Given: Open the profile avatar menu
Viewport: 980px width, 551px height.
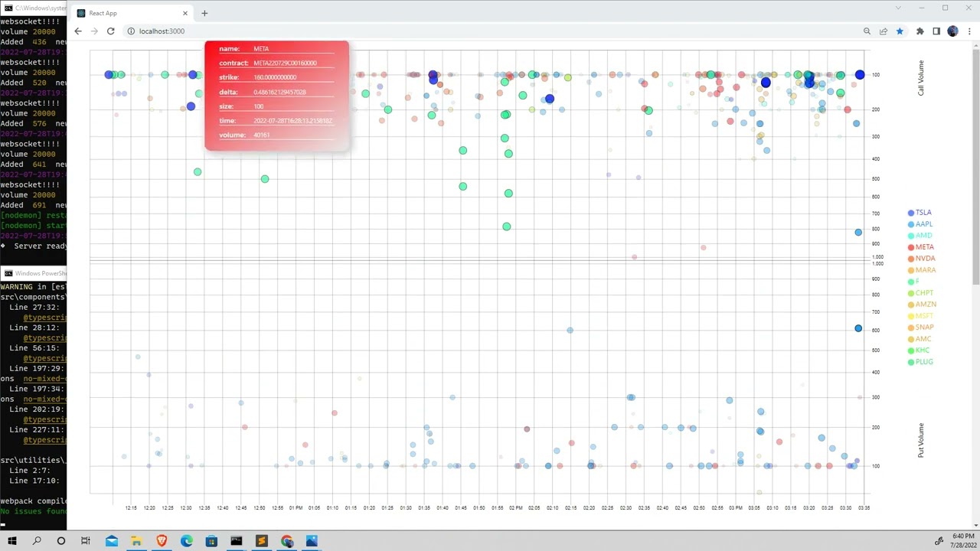Looking at the screenshot, I should coord(952,31).
